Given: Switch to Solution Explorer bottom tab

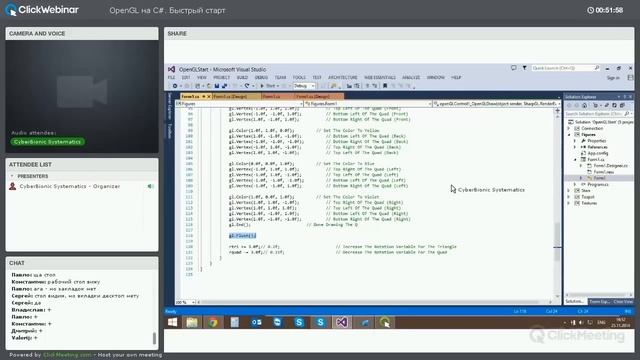Looking at the screenshot, I should coord(575,302).
